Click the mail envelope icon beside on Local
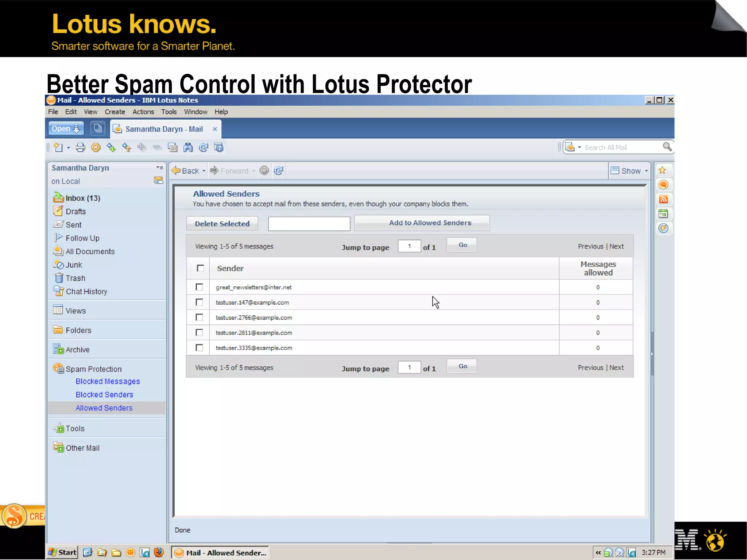 click(158, 181)
